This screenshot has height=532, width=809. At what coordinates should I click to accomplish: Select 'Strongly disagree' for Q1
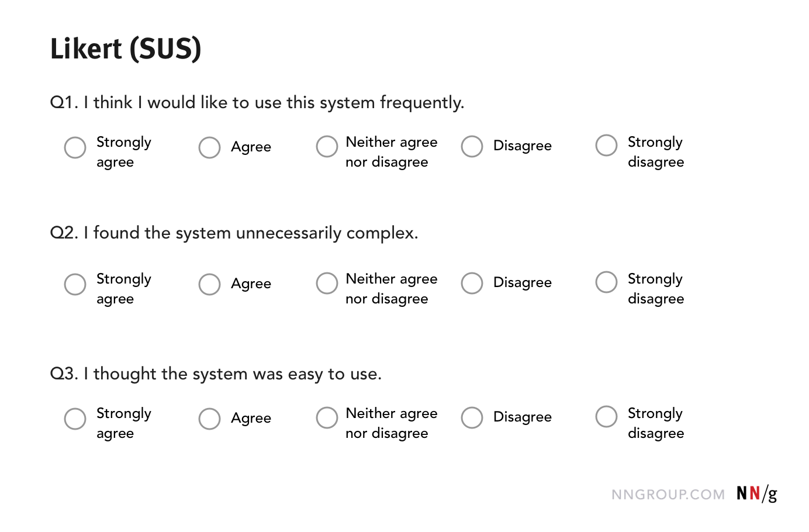click(606, 146)
